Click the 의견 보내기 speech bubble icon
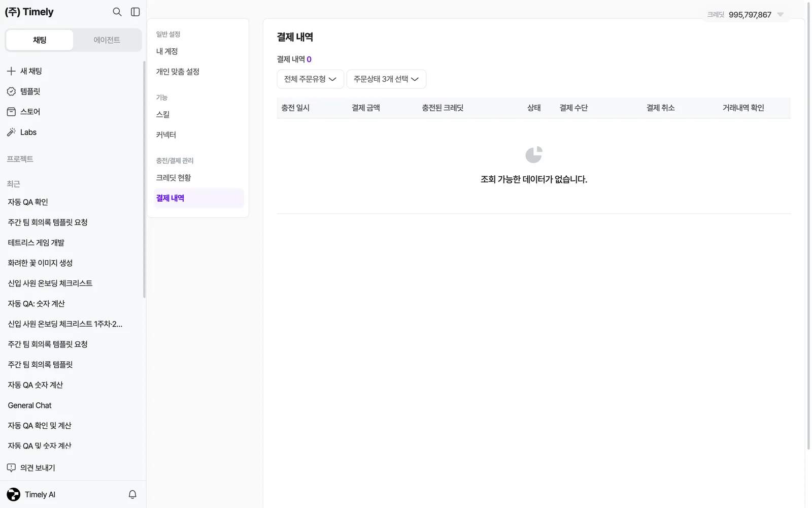812x508 pixels. coord(11,468)
